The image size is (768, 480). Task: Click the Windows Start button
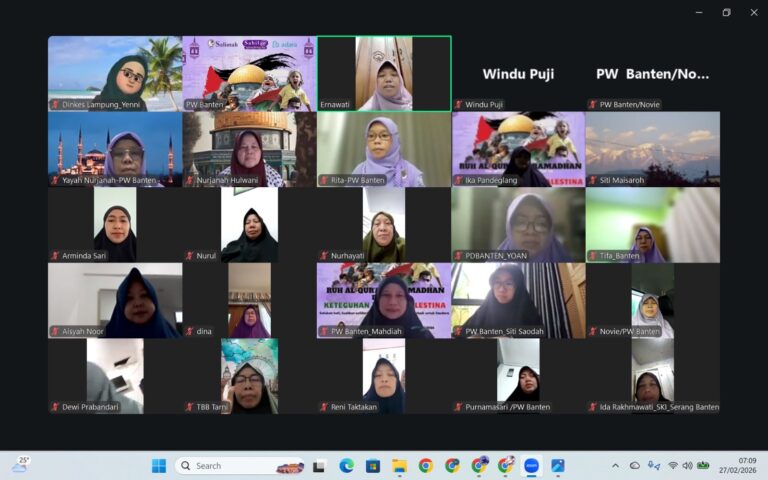[x=158, y=466]
